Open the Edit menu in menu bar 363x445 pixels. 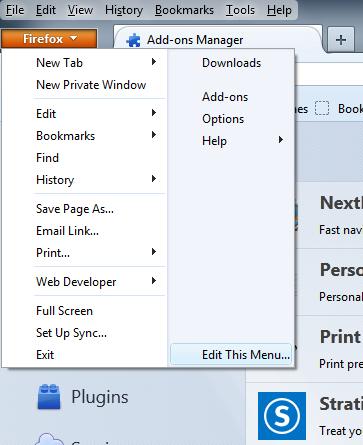pos(46,10)
